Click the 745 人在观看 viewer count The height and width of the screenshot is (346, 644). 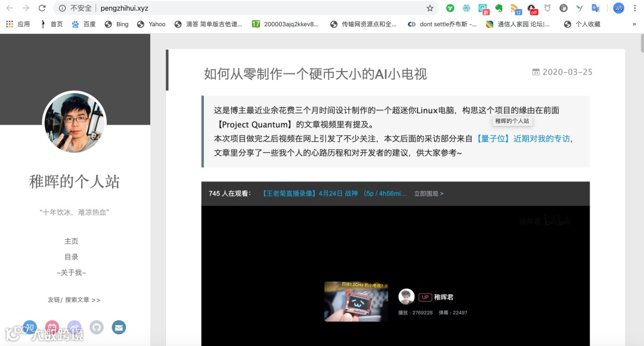(230, 193)
